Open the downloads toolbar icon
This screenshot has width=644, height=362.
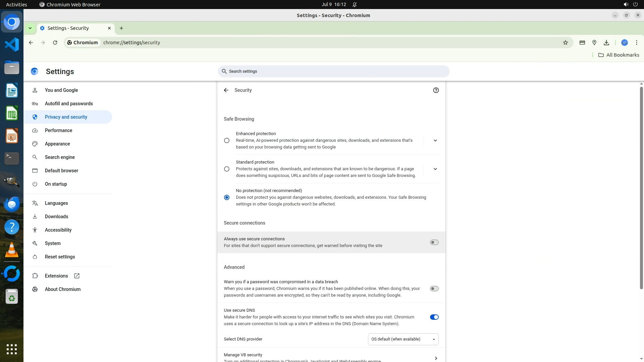[606, 43]
